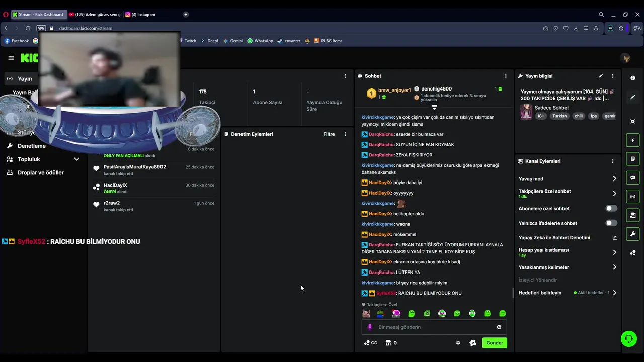Toggle the lightning bolt panel icon
The width and height of the screenshot is (644, 362).
(x=633, y=140)
